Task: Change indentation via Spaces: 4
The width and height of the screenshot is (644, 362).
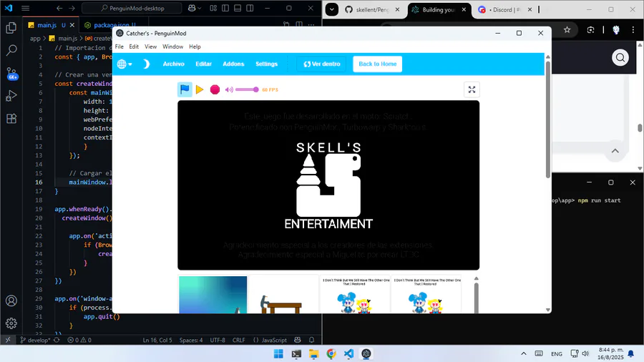Action: coord(191,340)
